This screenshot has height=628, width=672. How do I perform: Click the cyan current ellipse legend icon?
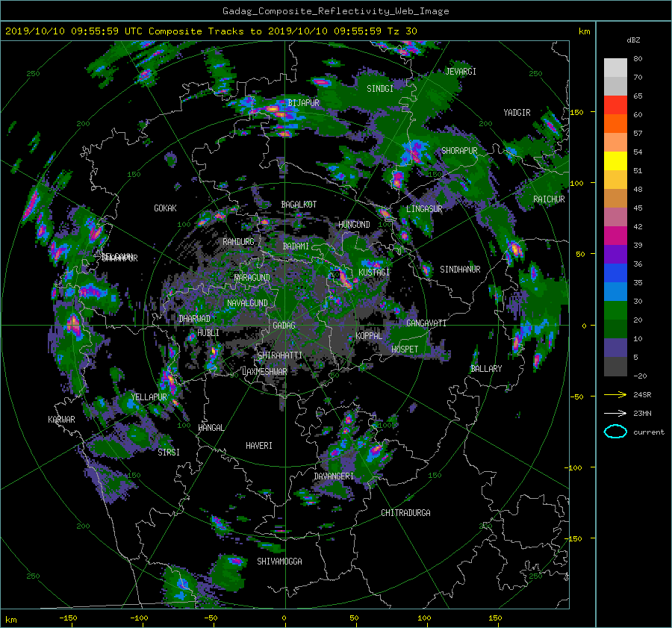click(615, 432)
